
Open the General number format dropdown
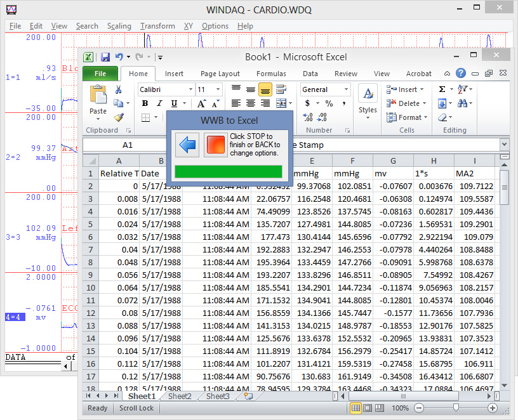pyautogui.click(x=346, y=89)
